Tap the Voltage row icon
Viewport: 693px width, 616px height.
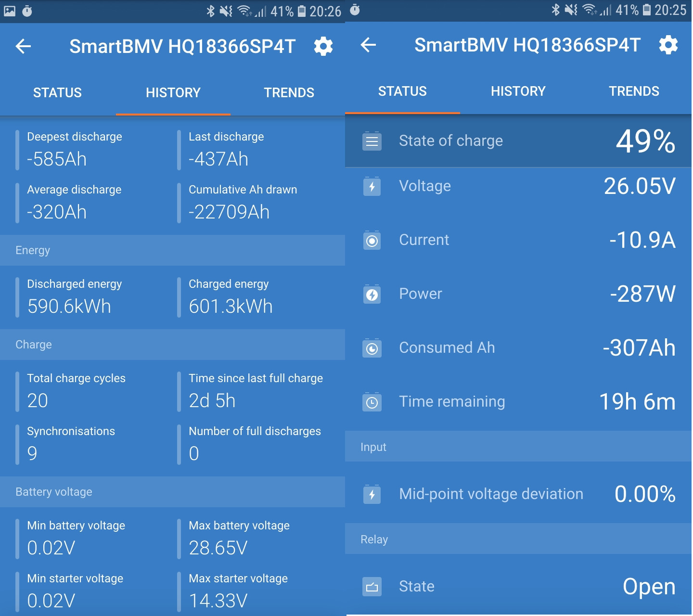pos(372,186)
